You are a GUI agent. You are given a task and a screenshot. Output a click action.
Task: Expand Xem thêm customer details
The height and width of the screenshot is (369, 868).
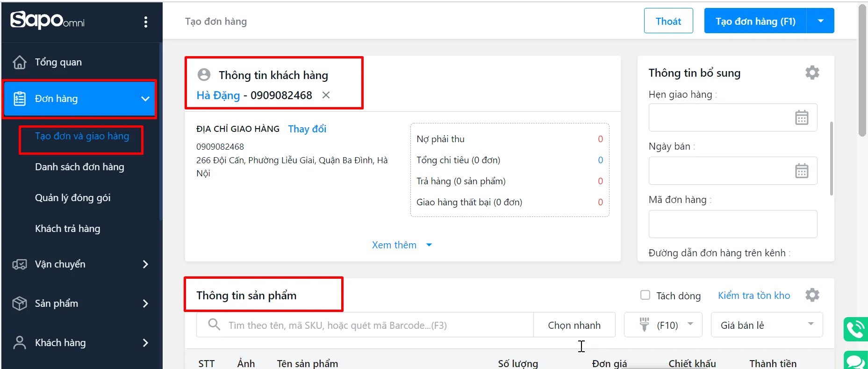coord(402,245)
